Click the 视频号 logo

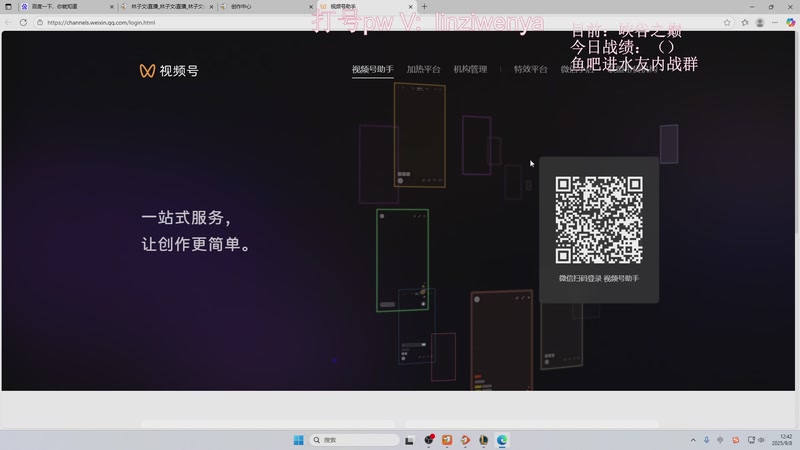click(x=169, y=70)
